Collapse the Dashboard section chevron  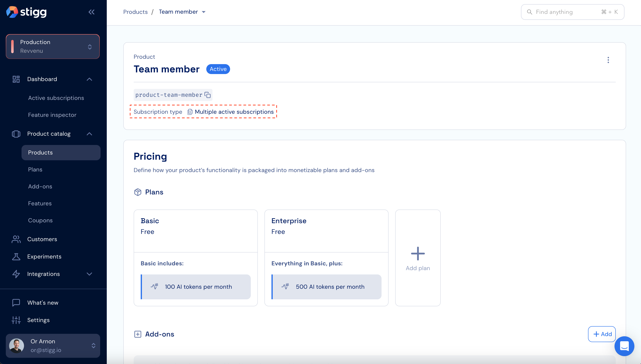point(89,79)
